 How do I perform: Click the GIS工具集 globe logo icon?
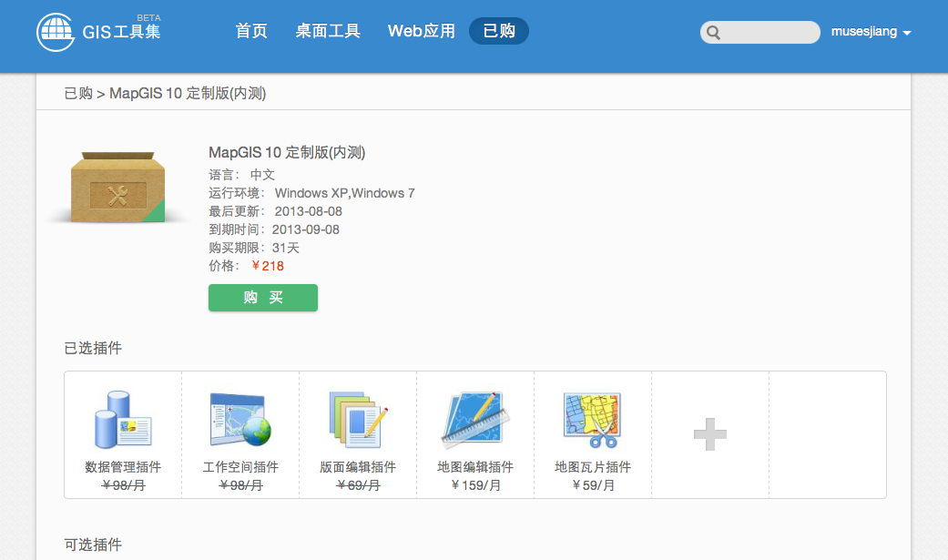pyautogui.click(x=56, y=32)
